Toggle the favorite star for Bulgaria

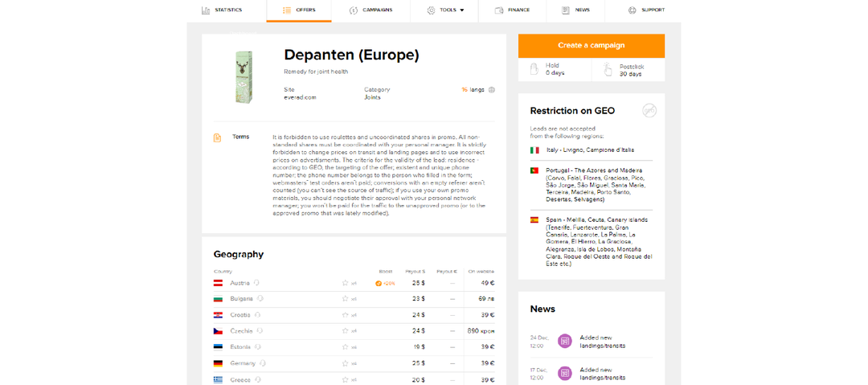(346, 299)
